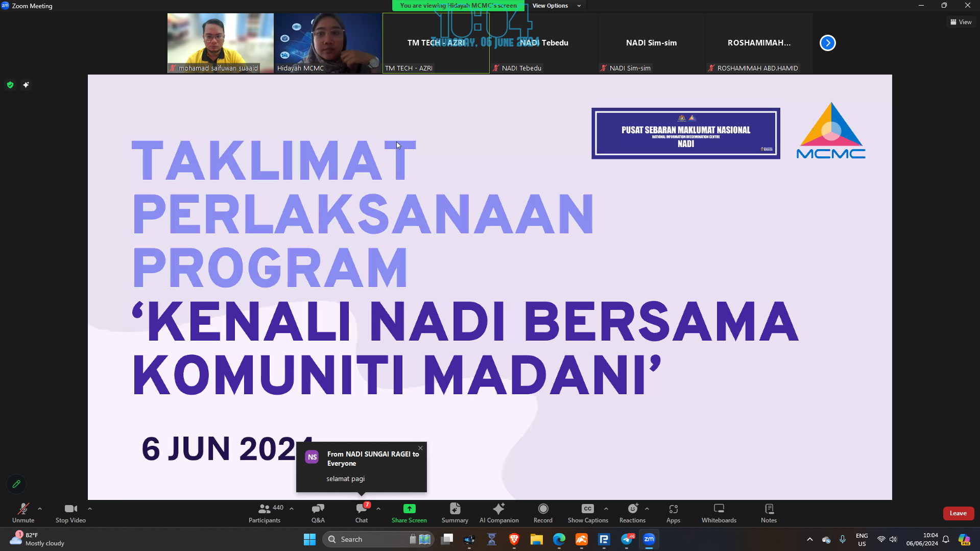
Task: Open notifications bell in system tray
Action: pyautogui.click(x=946, y=539)
